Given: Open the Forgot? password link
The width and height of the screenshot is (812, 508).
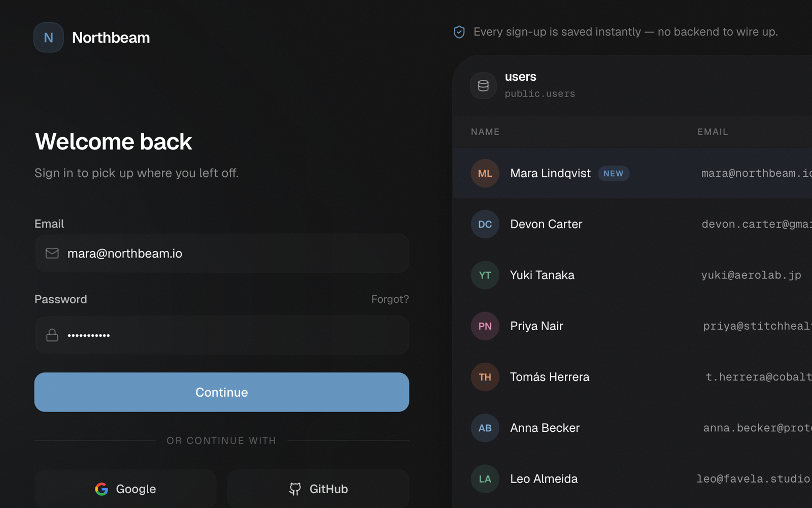Looking at the screenshot, I should pyautogui.click(x=390, y=299).
